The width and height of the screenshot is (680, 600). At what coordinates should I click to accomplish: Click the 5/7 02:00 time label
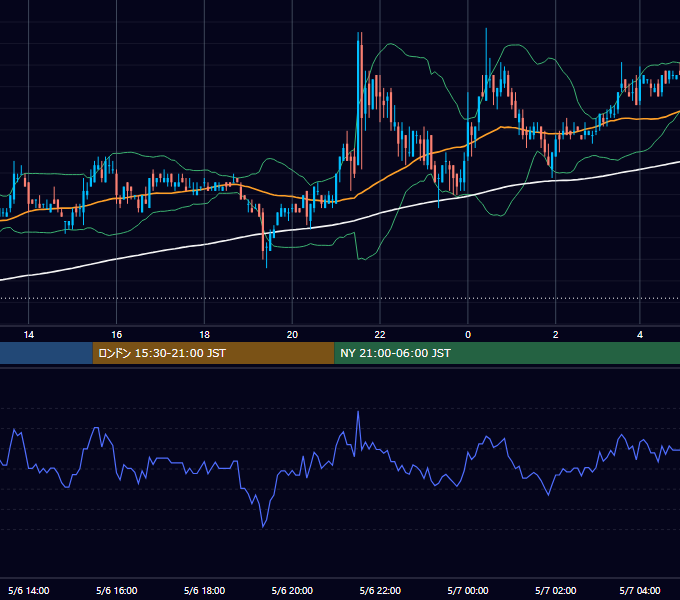pos(556,590)
